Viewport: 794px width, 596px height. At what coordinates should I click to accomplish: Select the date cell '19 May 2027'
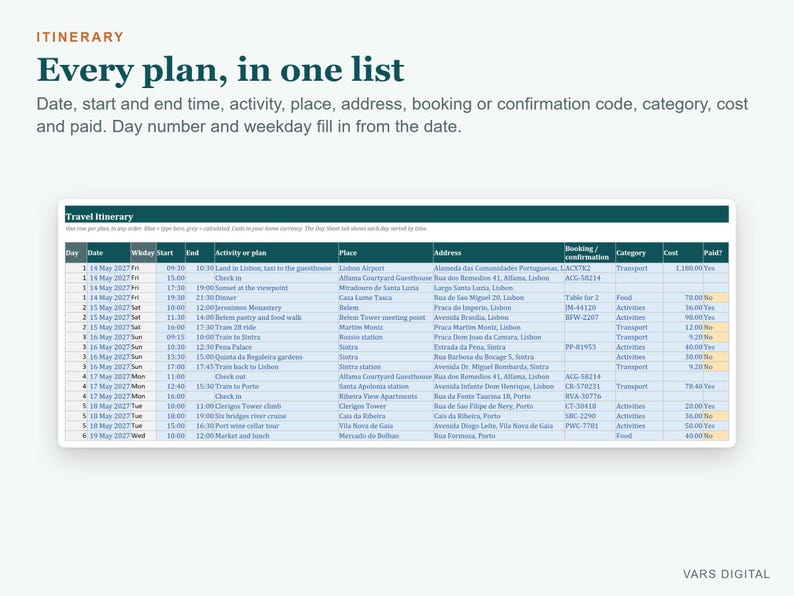(x=109, y=436)
